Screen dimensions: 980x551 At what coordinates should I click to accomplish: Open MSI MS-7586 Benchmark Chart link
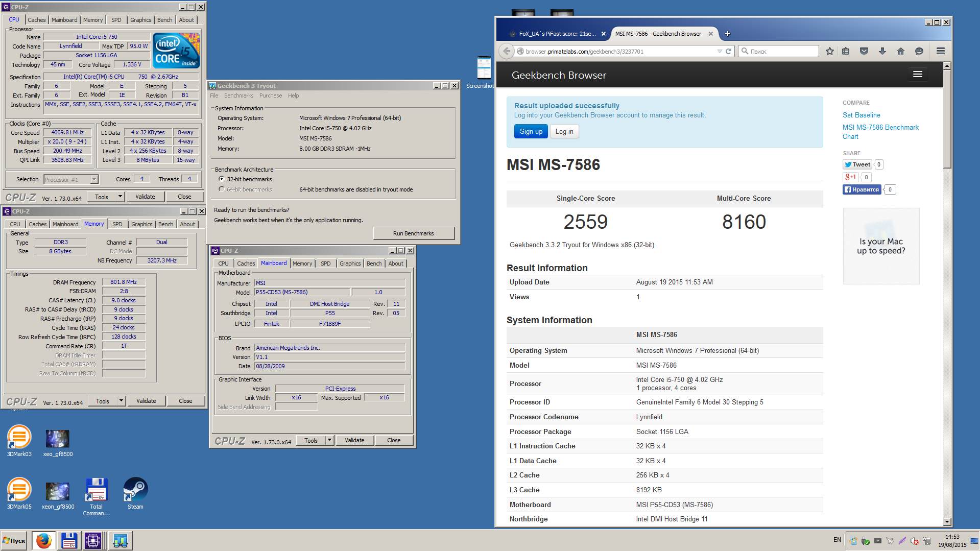tap(880, 132)
